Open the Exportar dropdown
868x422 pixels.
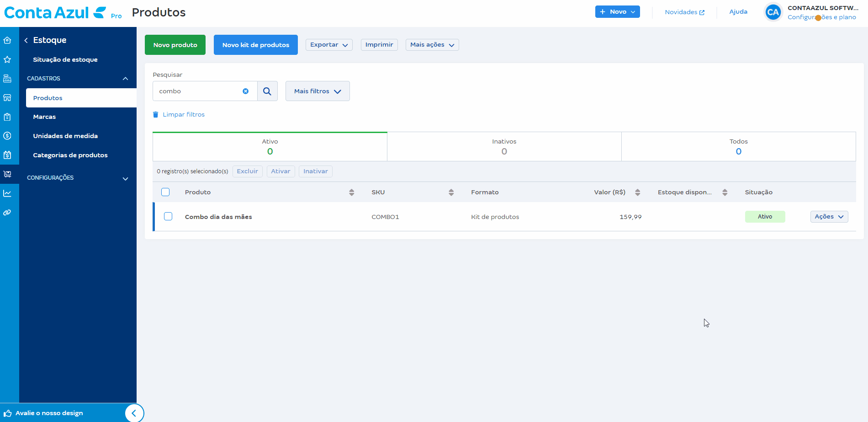point(329,45)
